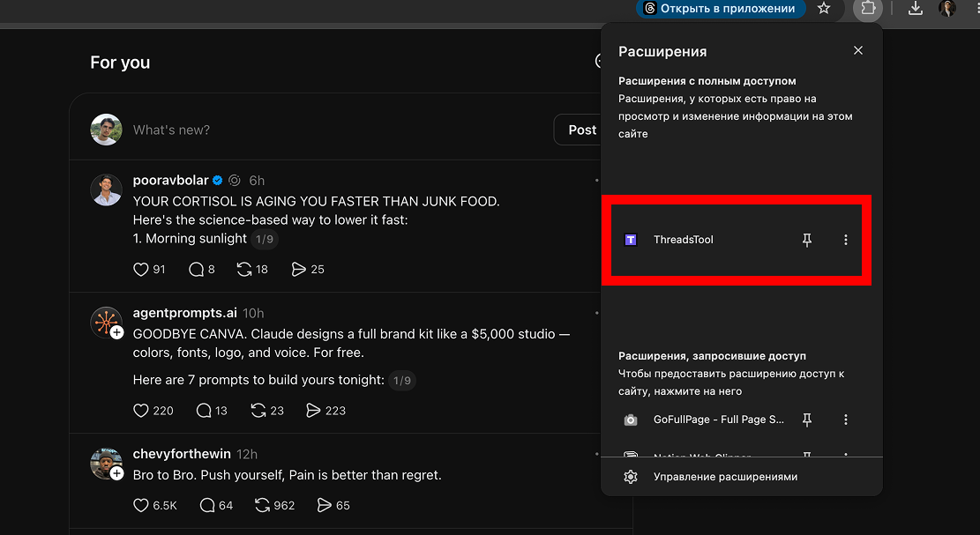Pin the ThreadsTool extension

pyautogui.click(x=807, y=240)
